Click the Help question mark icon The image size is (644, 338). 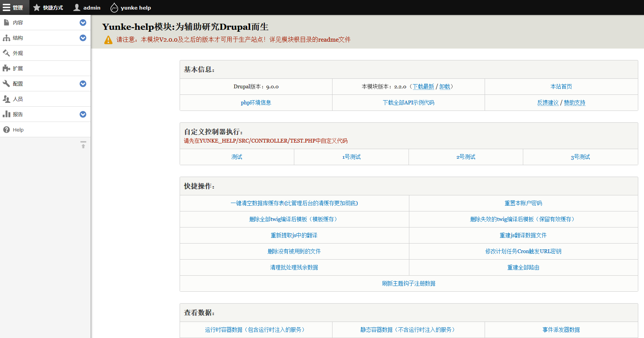[x=6, y=130]
